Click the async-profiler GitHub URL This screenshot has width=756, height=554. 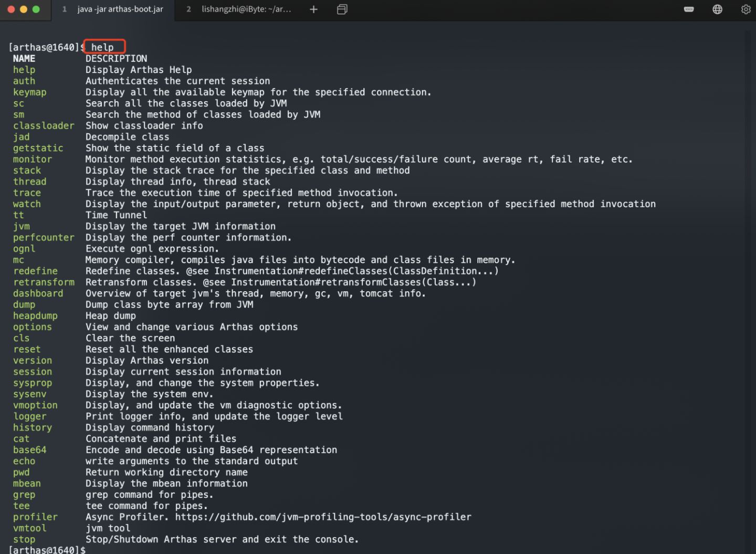pyautogui.click(x=323, y=517)
